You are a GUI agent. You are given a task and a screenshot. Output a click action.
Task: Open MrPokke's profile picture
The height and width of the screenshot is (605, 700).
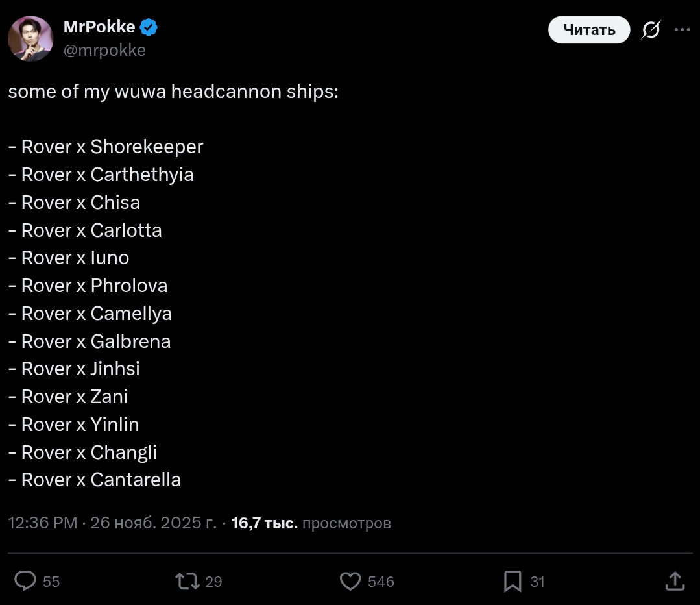pos(30,38)
